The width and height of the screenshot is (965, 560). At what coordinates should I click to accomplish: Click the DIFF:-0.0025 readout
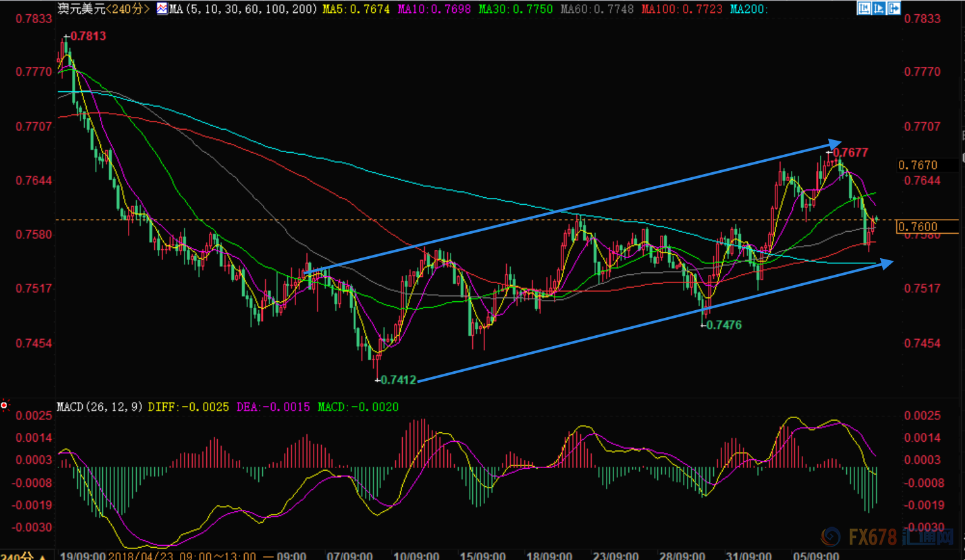[x=188, y=407]
